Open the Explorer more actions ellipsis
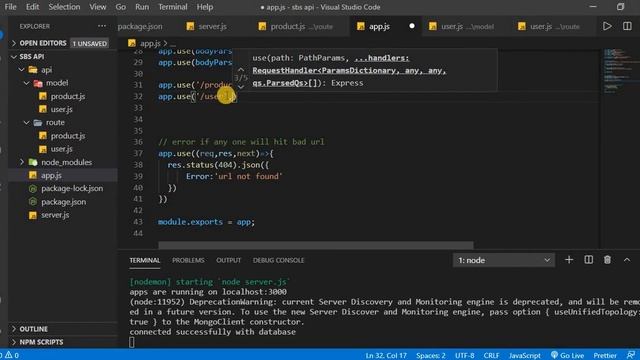Image resolution: width=640 pixels, height=360 pixels. 102,26
